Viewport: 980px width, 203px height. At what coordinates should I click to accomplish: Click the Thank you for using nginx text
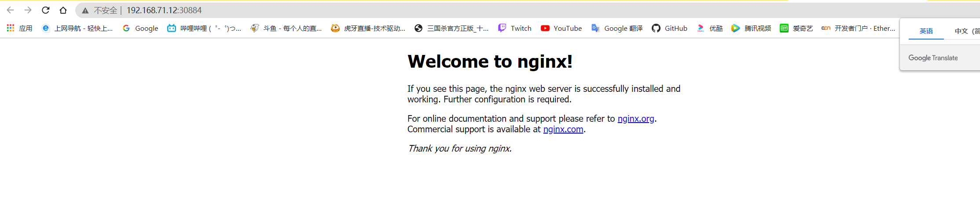pyautogui.click(x=459, y=149)
